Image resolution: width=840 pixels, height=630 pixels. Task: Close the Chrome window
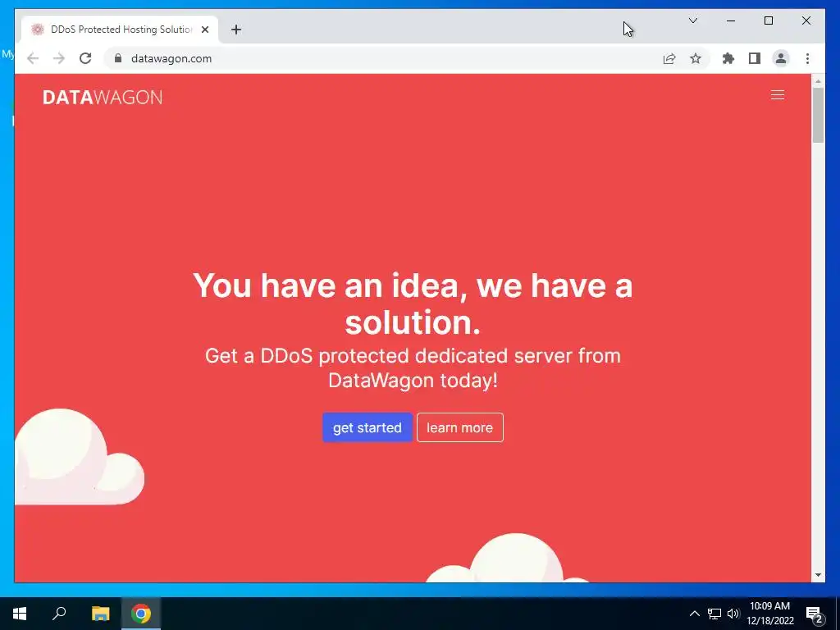tap(806, 21)
